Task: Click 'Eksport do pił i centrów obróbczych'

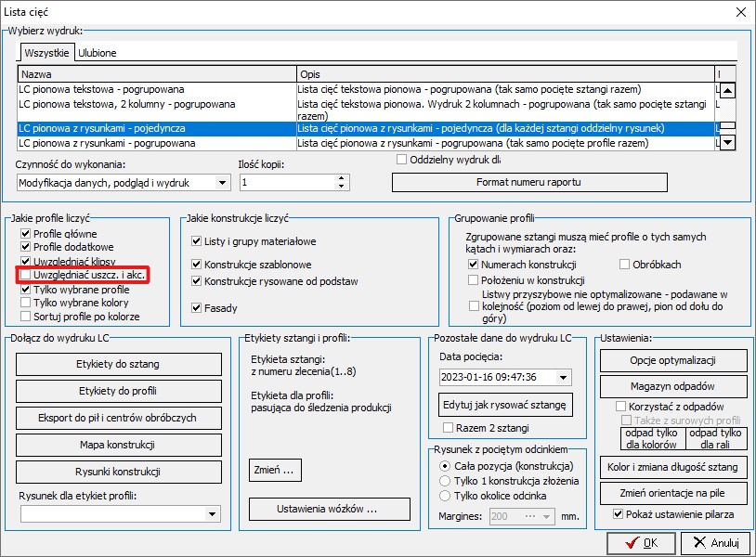Action: coord(119,418)
